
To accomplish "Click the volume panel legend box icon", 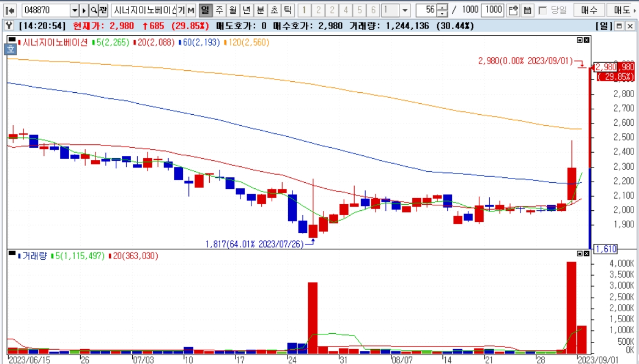I will click(x=12, y=253).
